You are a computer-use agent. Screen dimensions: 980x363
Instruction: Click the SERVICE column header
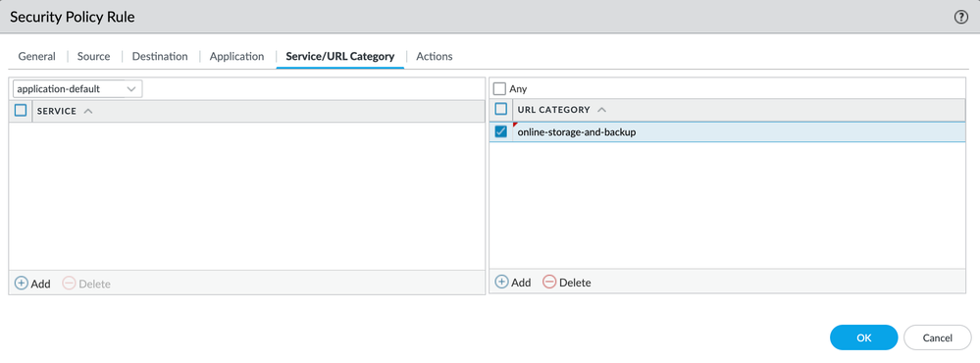tap(57, 111)
